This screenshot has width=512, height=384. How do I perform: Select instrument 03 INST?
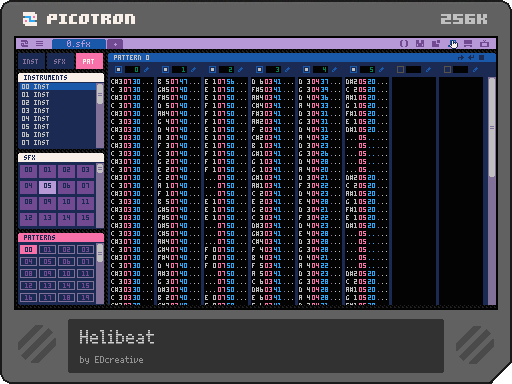(57, 111)
